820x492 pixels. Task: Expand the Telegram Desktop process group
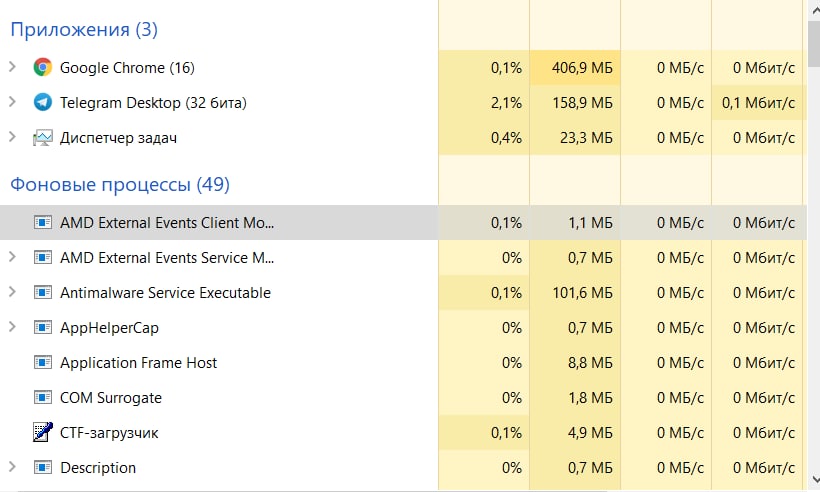[13, 102]
